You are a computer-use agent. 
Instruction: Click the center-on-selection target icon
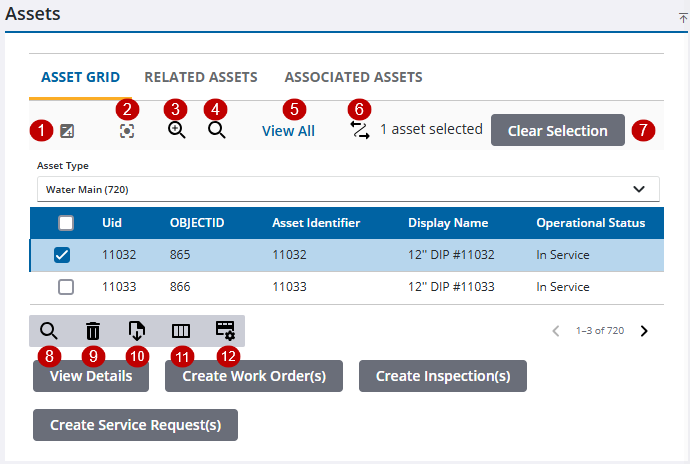coord(127,130)
